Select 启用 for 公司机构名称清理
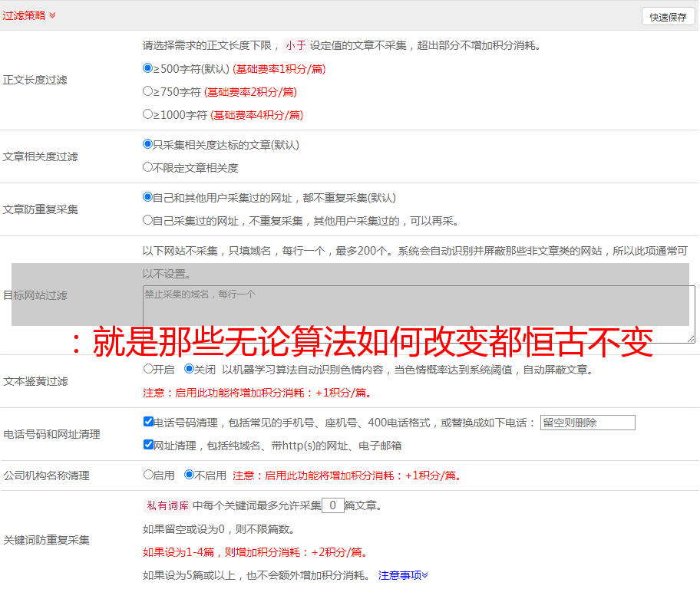 [149, 475]
